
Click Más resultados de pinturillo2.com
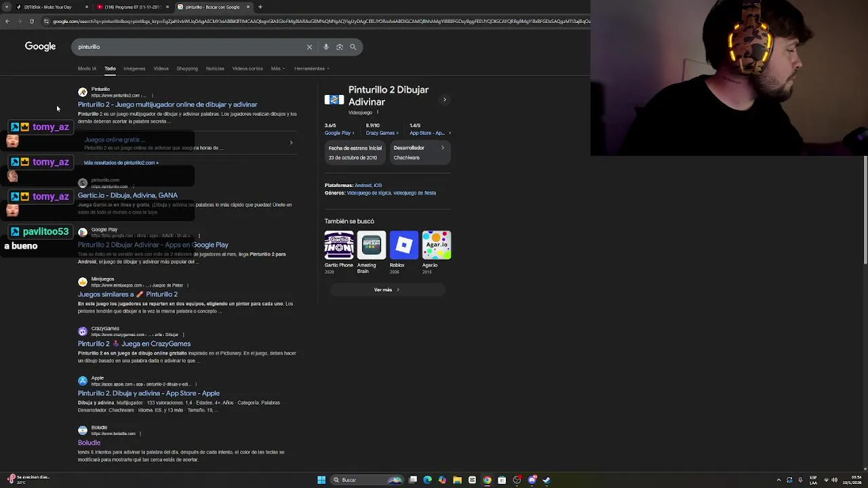[121, 163]
